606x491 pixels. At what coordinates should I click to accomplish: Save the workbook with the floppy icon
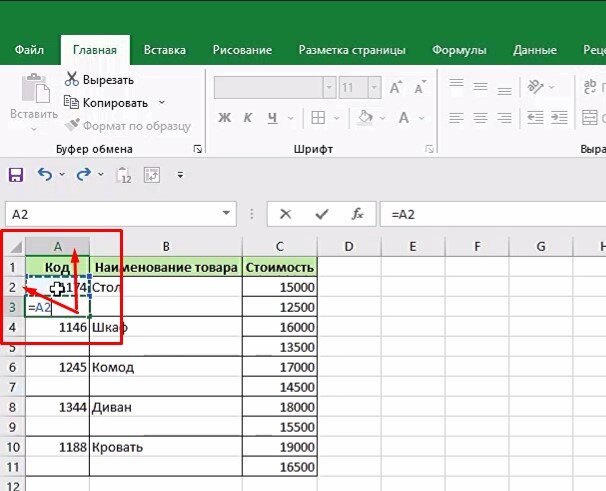16,175
